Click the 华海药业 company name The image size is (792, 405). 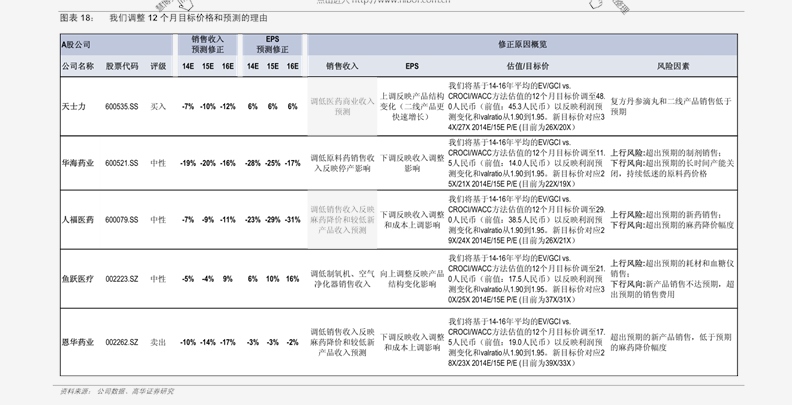pyautogui.click(x=78, y=163)
